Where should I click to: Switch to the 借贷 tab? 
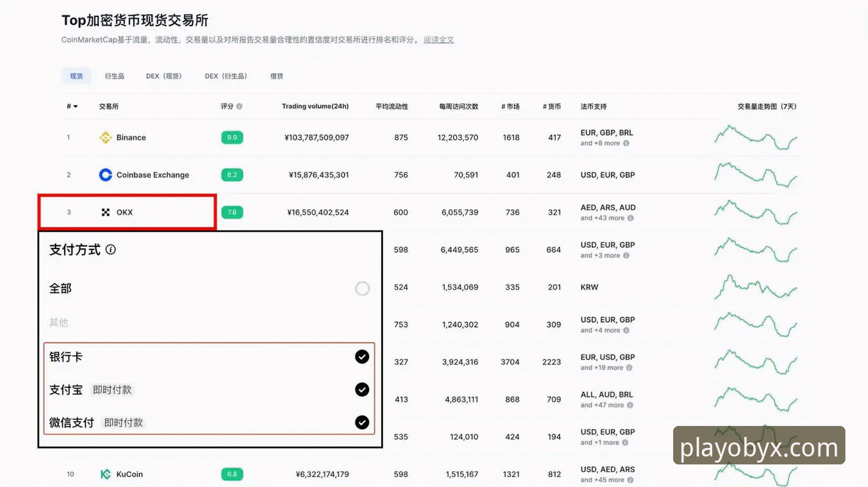[x=277, y=76]
